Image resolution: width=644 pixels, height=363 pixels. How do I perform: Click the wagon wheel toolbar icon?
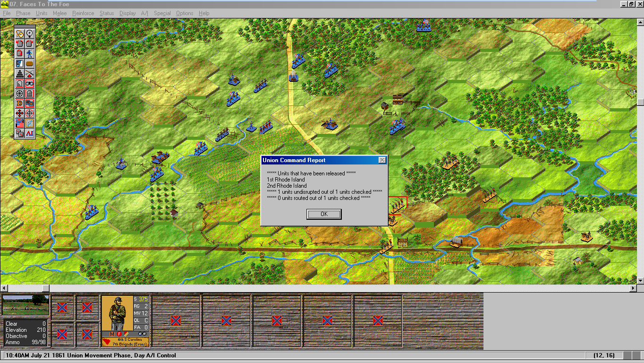pyautogui.click(x=20, y=93)
